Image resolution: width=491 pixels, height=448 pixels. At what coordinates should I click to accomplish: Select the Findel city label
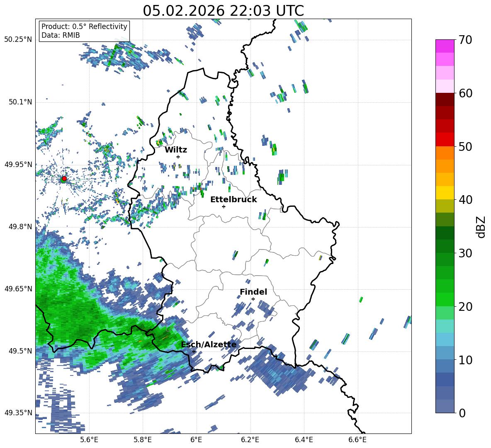[253, 292]
